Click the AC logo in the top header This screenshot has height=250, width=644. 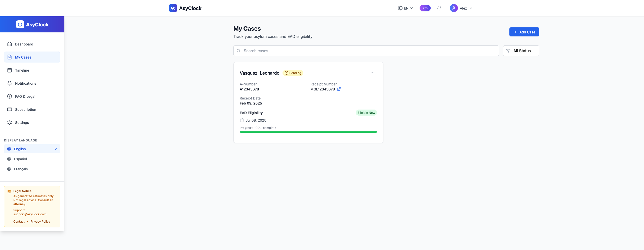pyautogui.click(x=173, y=8)
